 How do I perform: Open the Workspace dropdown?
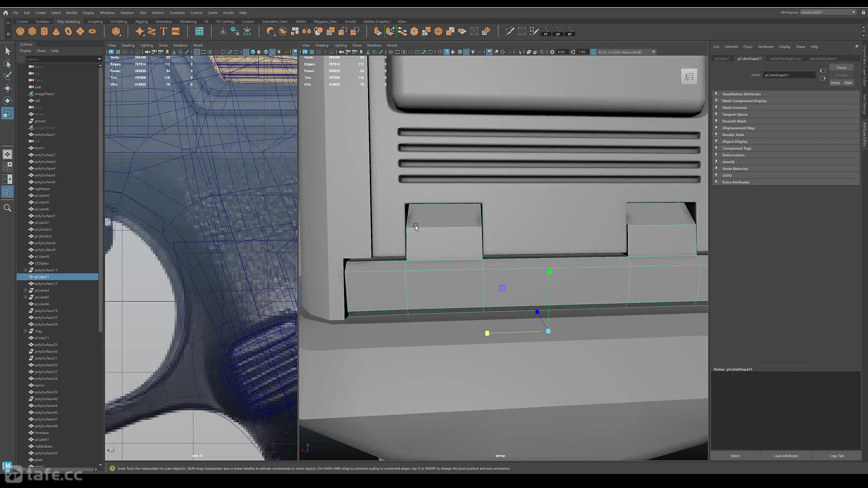coord(828,12)
